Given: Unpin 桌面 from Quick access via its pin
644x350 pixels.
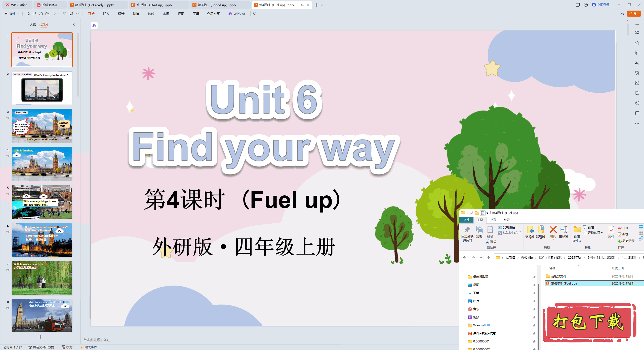Looking at the screenshot, I should 534,285.
